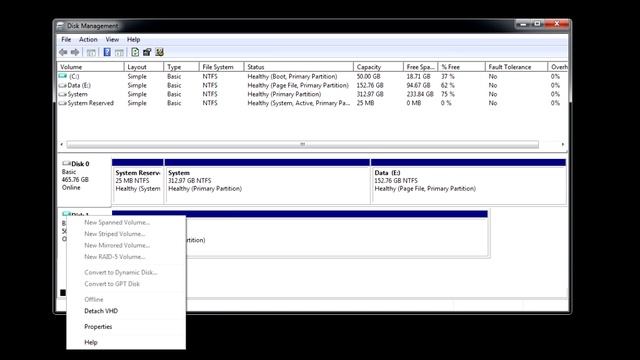Sort by the File System column header

click(221, 67)
